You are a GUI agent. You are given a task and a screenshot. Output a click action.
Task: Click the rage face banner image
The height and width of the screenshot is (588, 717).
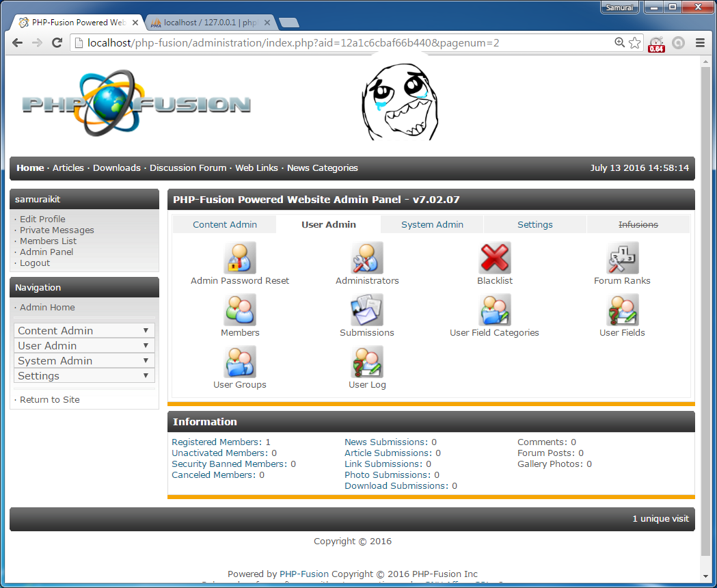pos(400,102)
